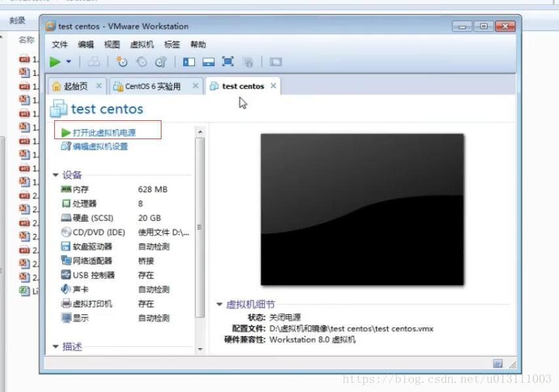
Task: Minimize the VMware Workstation window
Action: tap(462, 26)
